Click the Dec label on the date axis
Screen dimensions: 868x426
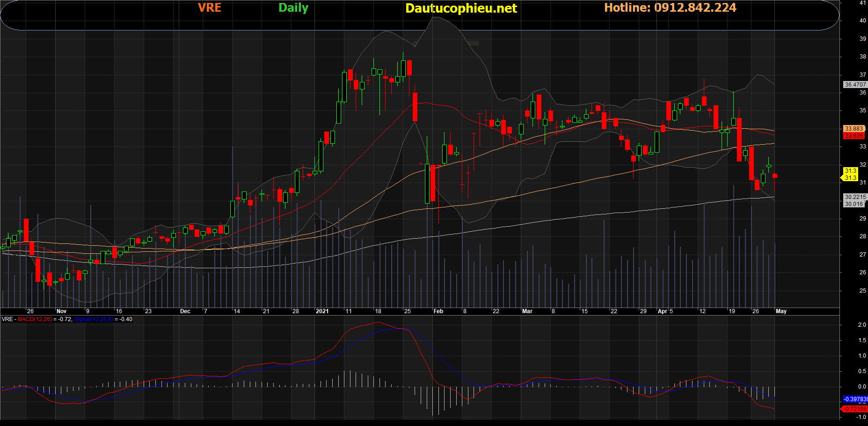[x=185, y=311]
